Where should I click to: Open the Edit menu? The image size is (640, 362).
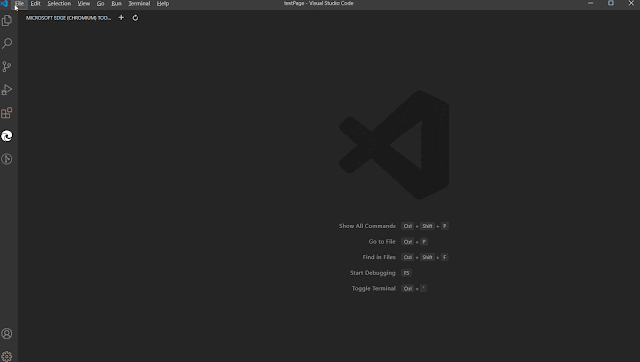pos(36,3)
